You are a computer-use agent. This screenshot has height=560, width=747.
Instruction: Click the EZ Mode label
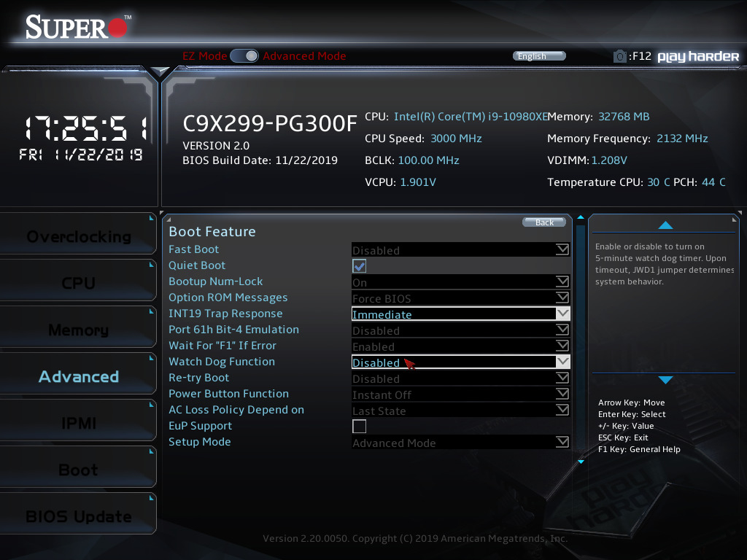click(204, 55)
